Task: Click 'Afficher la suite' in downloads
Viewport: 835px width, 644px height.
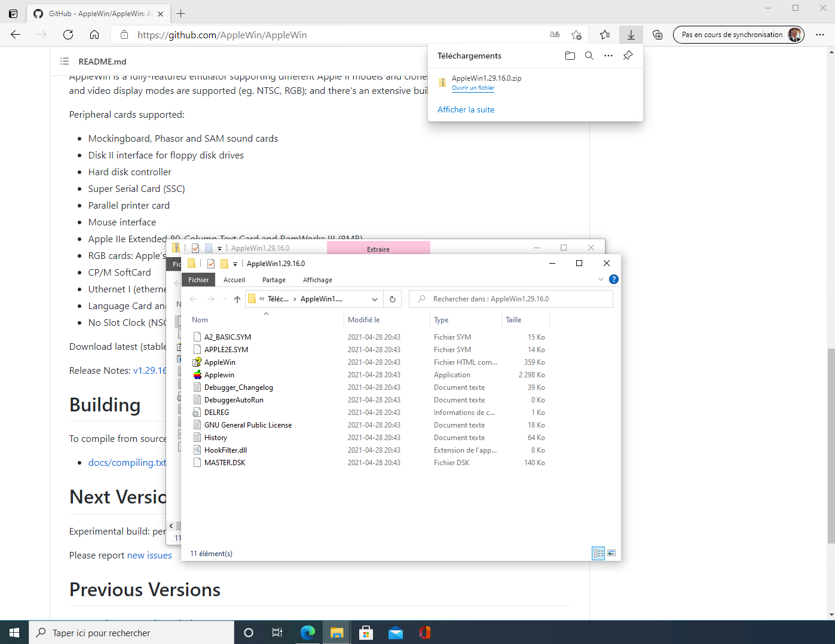Action: (466, 109)
